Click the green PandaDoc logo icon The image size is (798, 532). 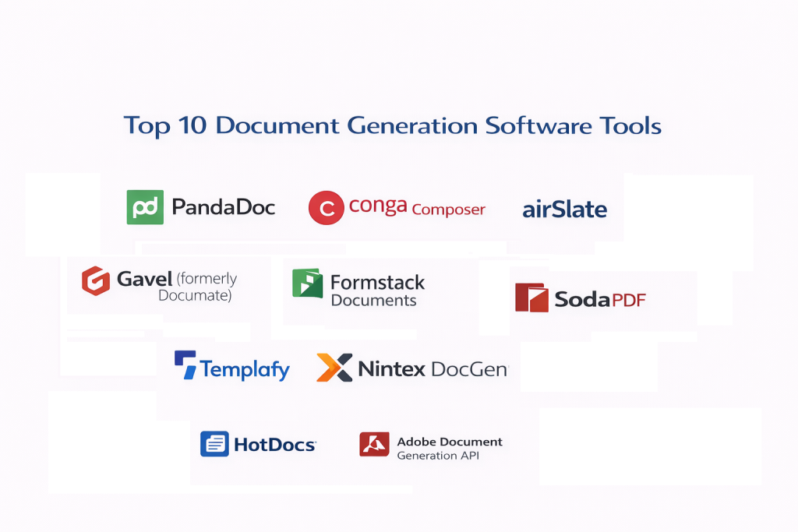click(x=145, y=207)
